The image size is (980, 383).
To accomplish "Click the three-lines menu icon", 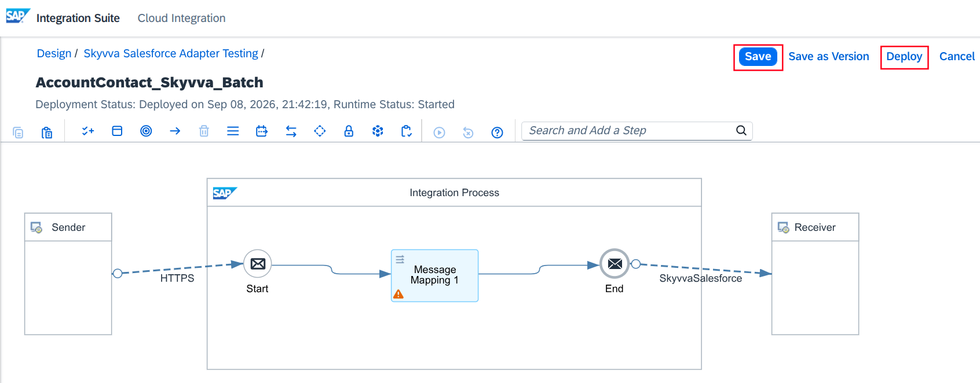I will (x=233, y=131).
